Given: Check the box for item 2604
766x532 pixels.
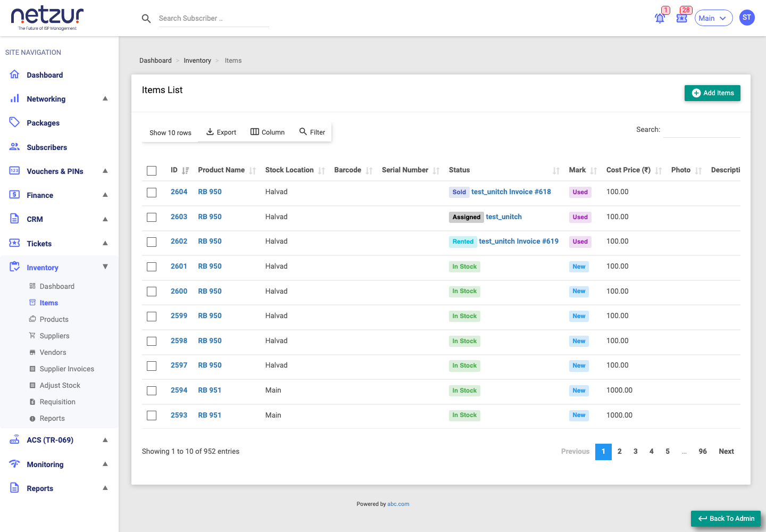Looking at the screenshot, I should pos(152,193).
